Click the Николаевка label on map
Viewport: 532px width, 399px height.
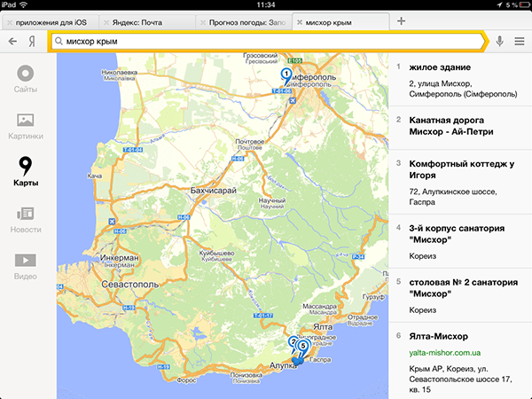[x=120, y=73]
